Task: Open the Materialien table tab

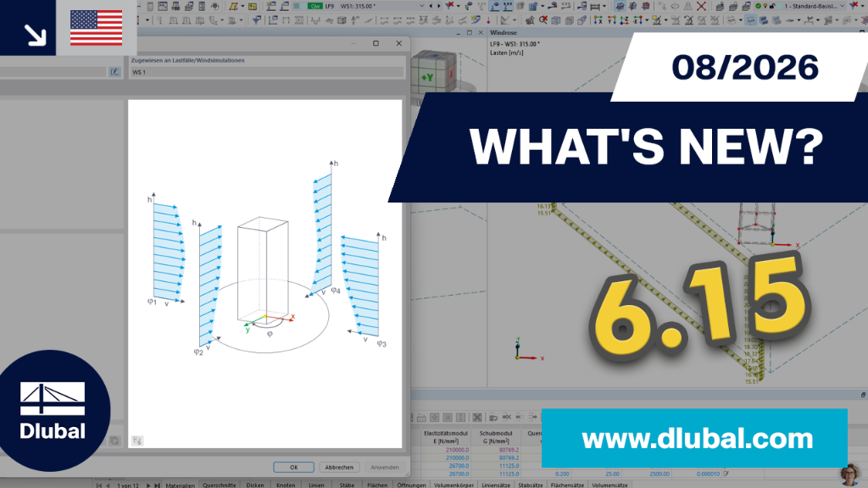Action: [x=180, y=485]
